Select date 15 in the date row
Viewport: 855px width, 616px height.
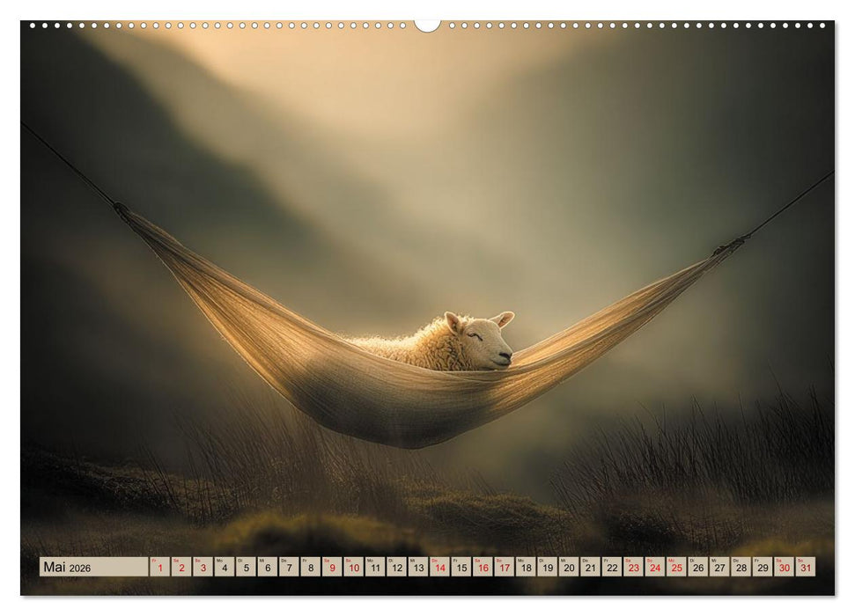461,568
